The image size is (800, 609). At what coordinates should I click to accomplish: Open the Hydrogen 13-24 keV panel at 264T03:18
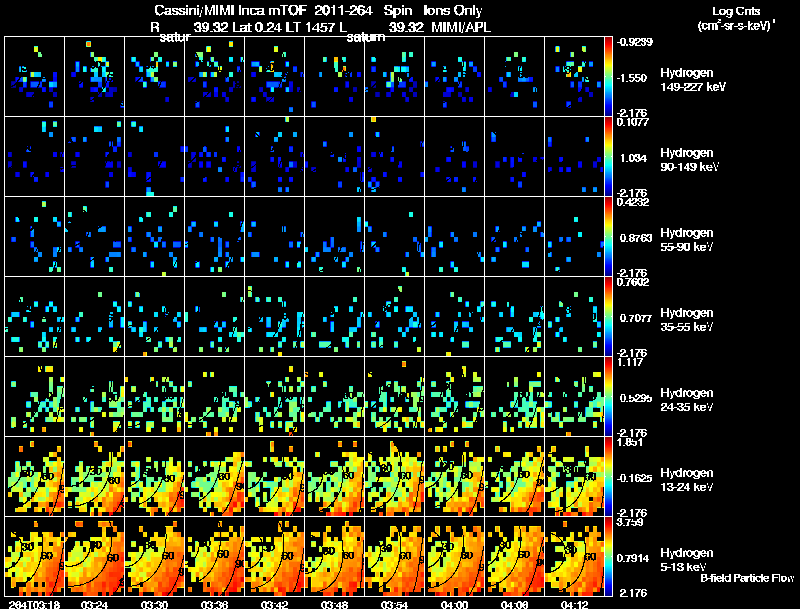[34, 477]
